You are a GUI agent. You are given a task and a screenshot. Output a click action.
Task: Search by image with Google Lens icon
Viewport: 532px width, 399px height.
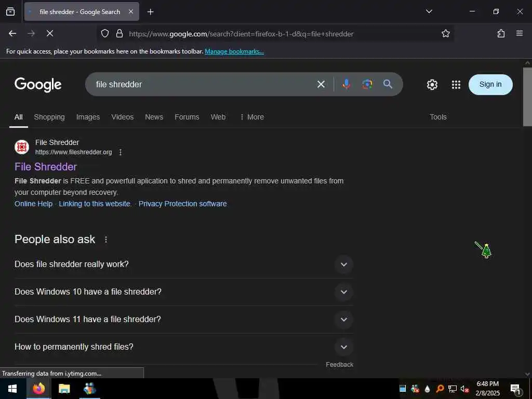coord(367,84)
